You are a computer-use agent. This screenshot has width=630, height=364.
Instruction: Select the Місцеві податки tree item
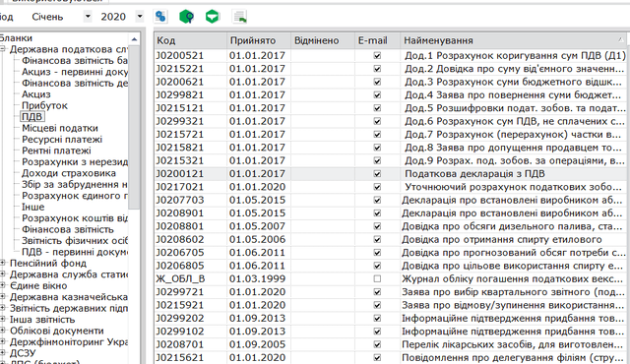click(60, 128)
